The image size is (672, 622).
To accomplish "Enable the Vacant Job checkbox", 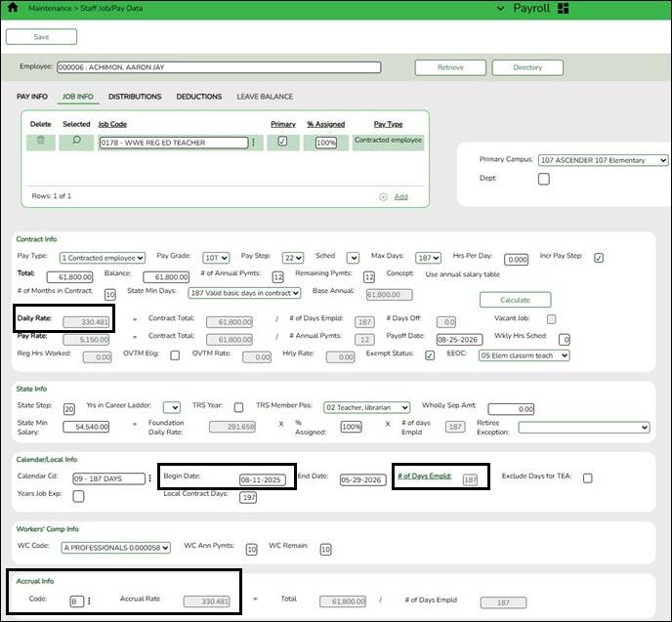I will [552, 319].
